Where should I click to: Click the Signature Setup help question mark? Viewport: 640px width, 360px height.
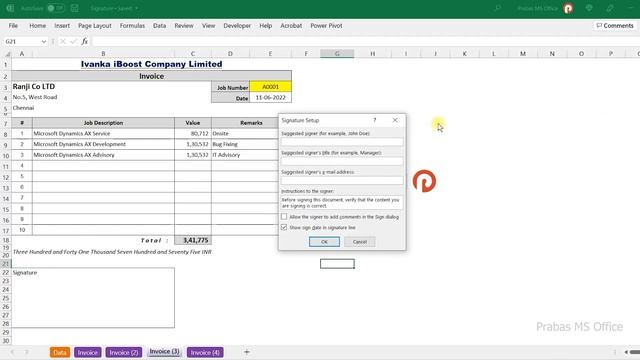click(374, 120)
